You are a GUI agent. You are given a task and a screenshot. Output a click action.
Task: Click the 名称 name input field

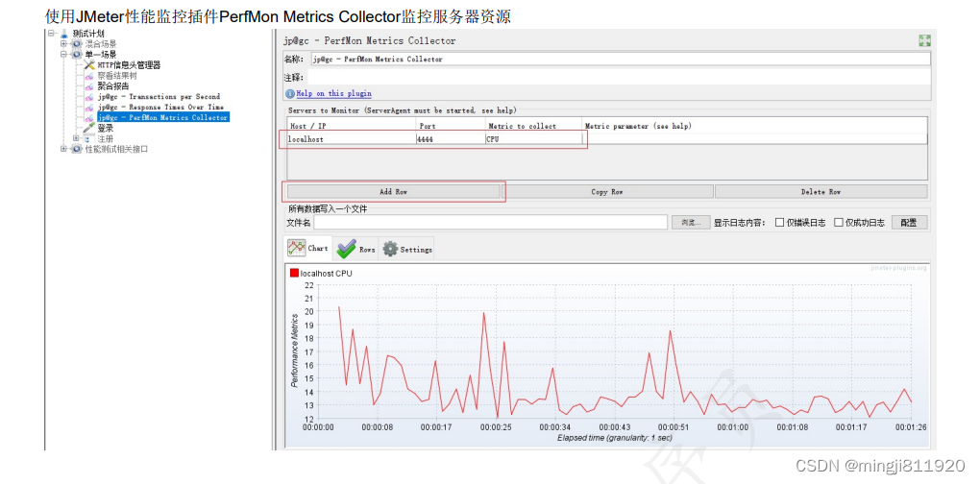pos(621,59)
